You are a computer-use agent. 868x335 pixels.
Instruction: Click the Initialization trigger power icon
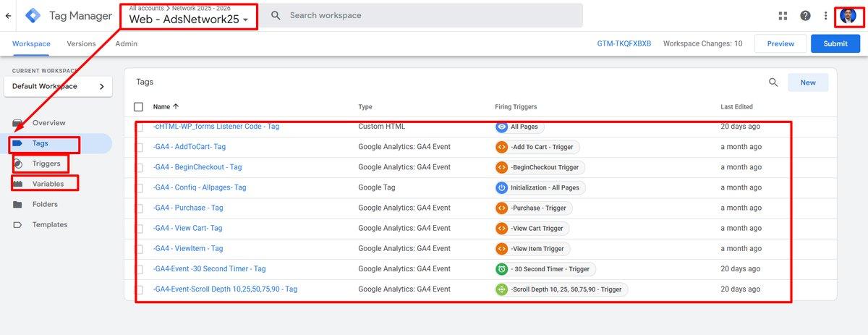click(501, 187)
